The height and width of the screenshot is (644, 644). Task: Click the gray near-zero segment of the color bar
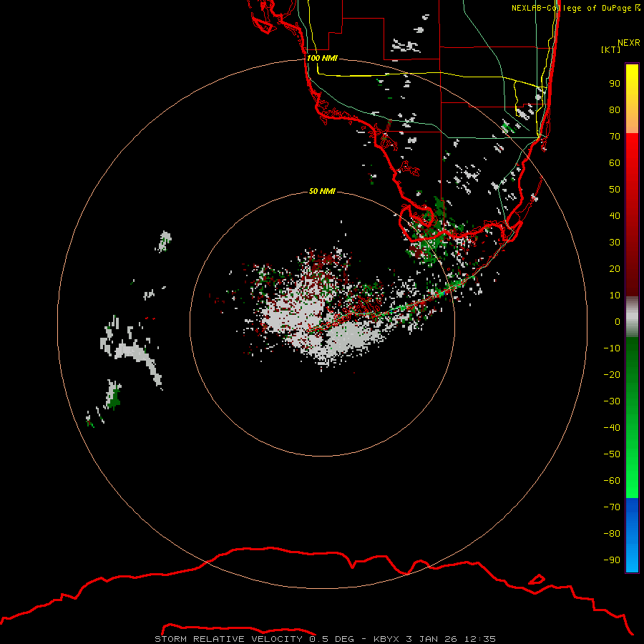[x=632, y=317]
